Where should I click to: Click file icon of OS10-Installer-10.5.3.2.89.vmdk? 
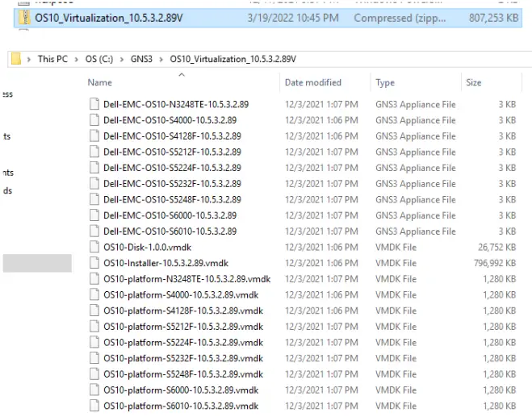point(94,263)
